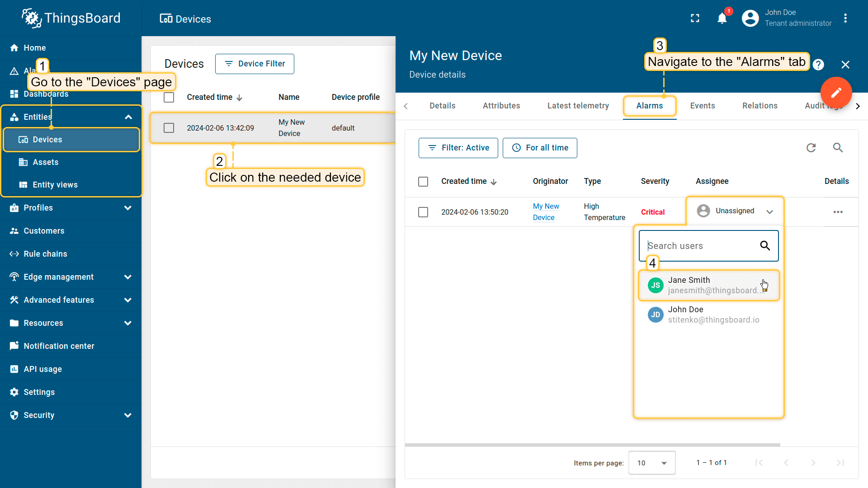Image resolution: width=868 pixels, height=488 pixels.
Task: Tick the My New Device row checkbox
Action: coord(169,128)
